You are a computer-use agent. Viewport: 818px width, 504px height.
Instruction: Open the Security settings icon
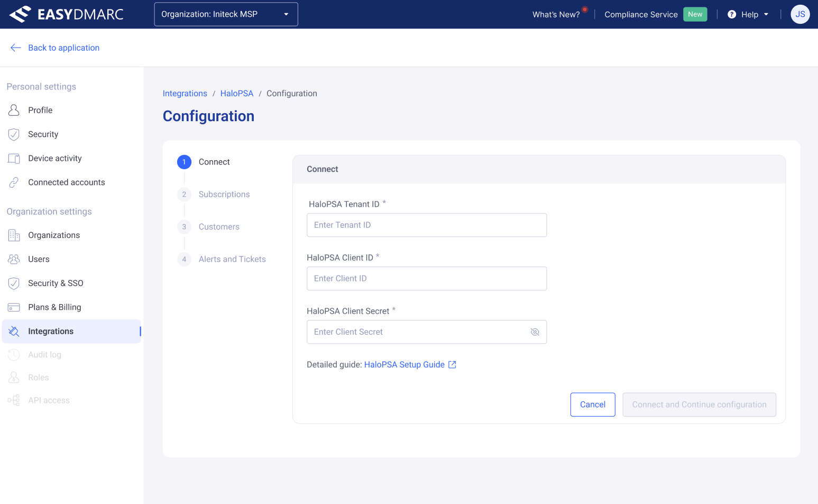pos(14,134)
